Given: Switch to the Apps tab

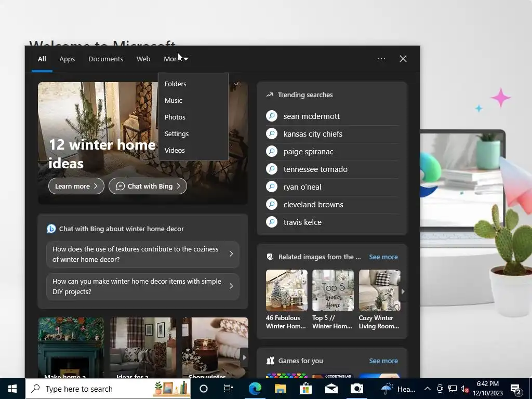Looking at the screenshot, I should [x=67, y=59].
